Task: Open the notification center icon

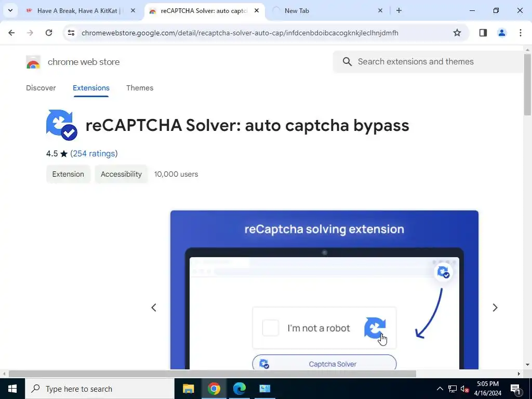Action: [x=515, y=389]
